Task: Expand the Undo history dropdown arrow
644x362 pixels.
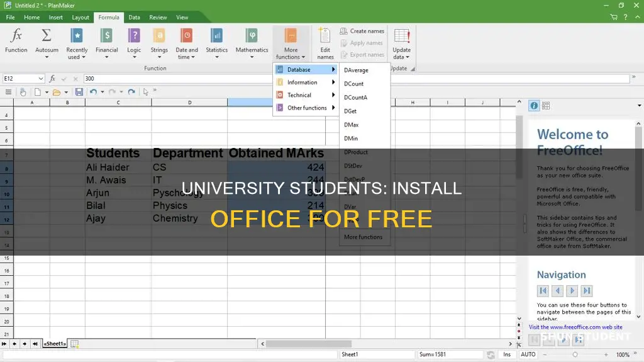Action: click(x=103, y=92)
